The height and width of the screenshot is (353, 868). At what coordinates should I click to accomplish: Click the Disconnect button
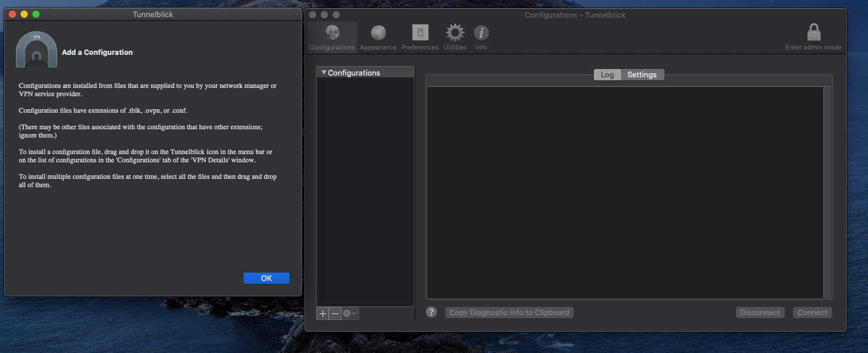[x=760, y=312]
